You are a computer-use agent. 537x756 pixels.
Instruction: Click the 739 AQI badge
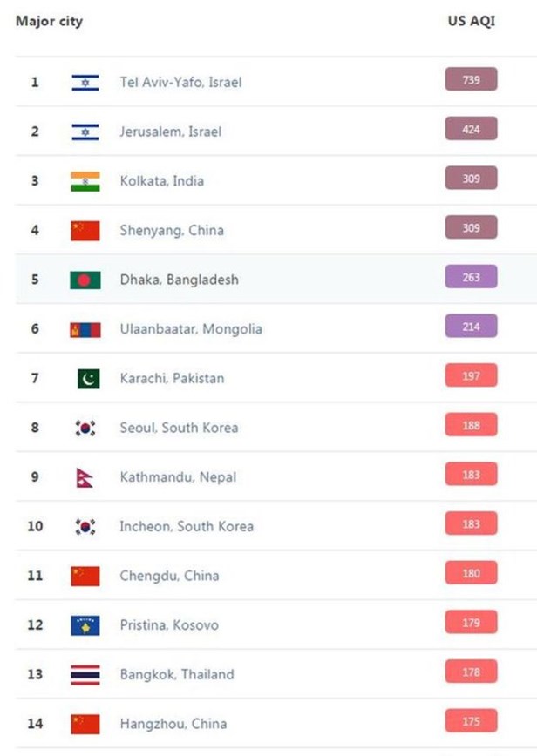[x=471, y=79]
